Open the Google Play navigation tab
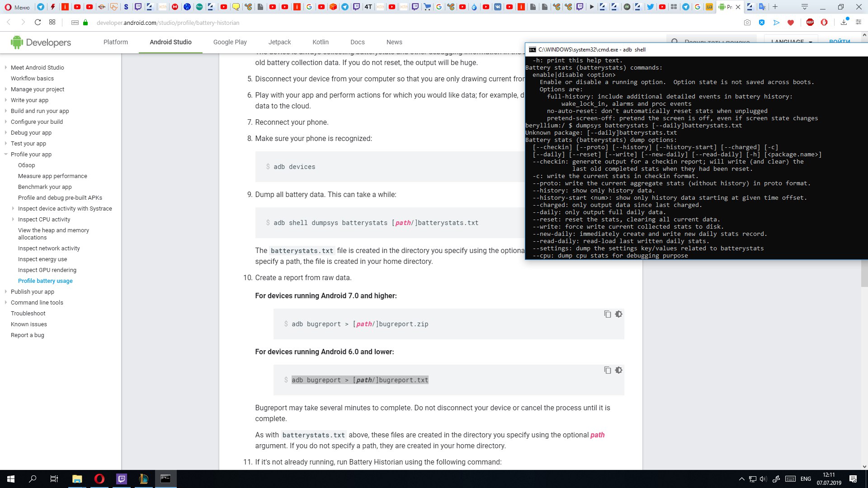This screenshot has width=868, height=488. (230, 42)
